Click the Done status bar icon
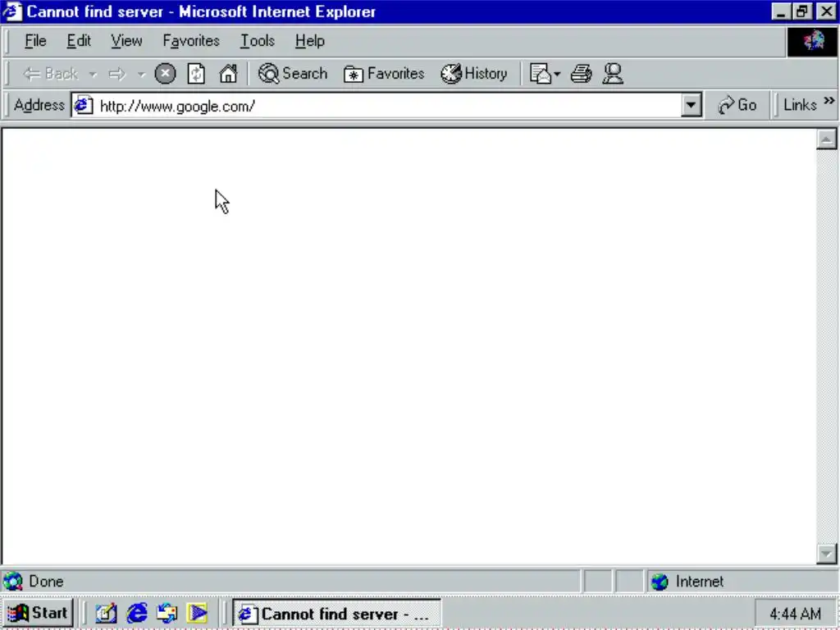The height and width of the screenshot is (630, 840). coord(13,582)
